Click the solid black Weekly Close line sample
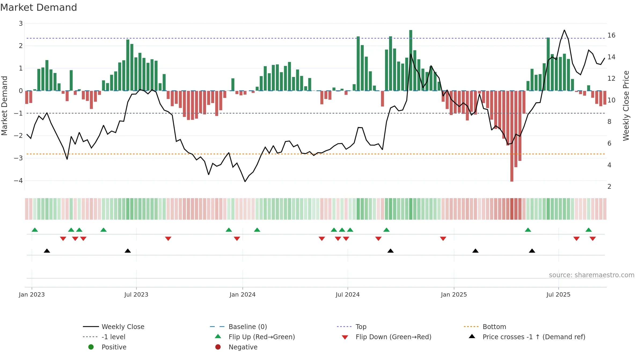This screenshot has height=362, width=644. 91,327
